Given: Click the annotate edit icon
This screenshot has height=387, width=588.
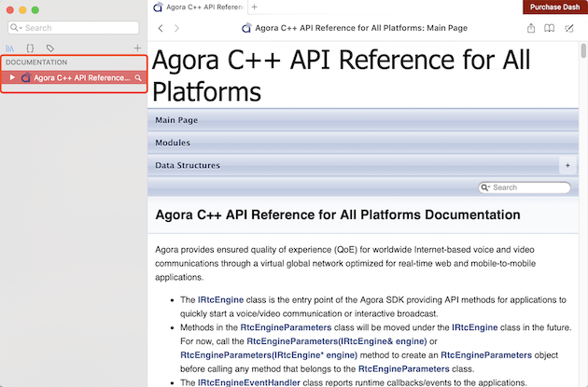Looking at the screenshot, I should [569, 28].
